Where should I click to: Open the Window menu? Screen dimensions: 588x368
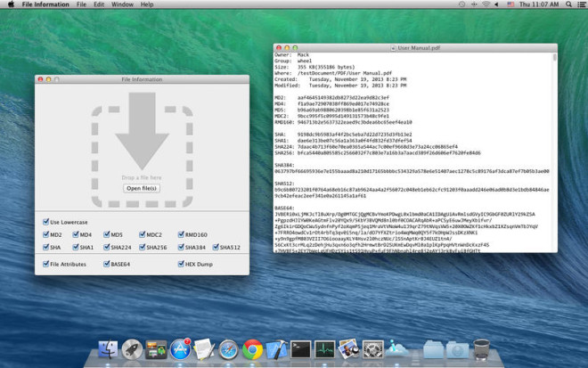118,5
